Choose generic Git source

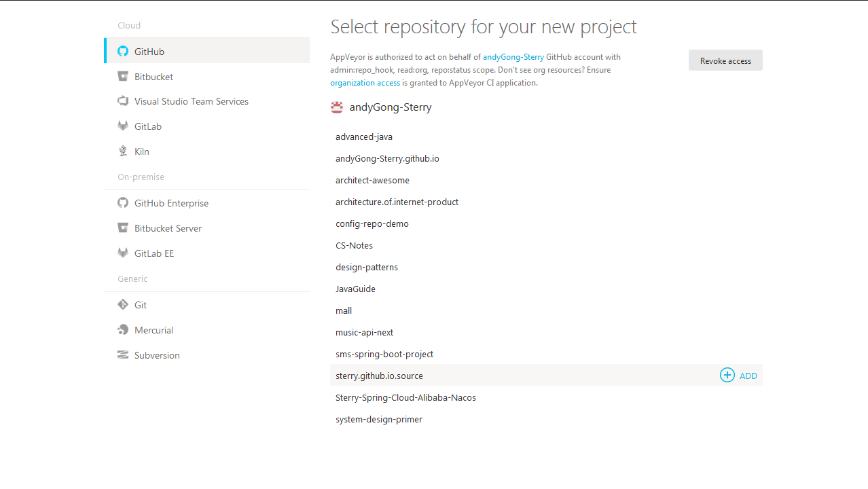[x=206, y=304]
